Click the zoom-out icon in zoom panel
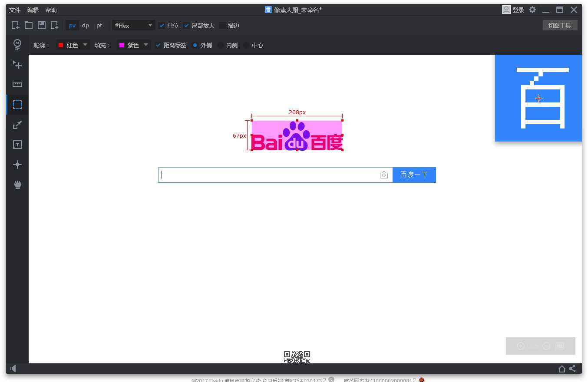The width and height of the screenshot is (588, 382). 546,346
